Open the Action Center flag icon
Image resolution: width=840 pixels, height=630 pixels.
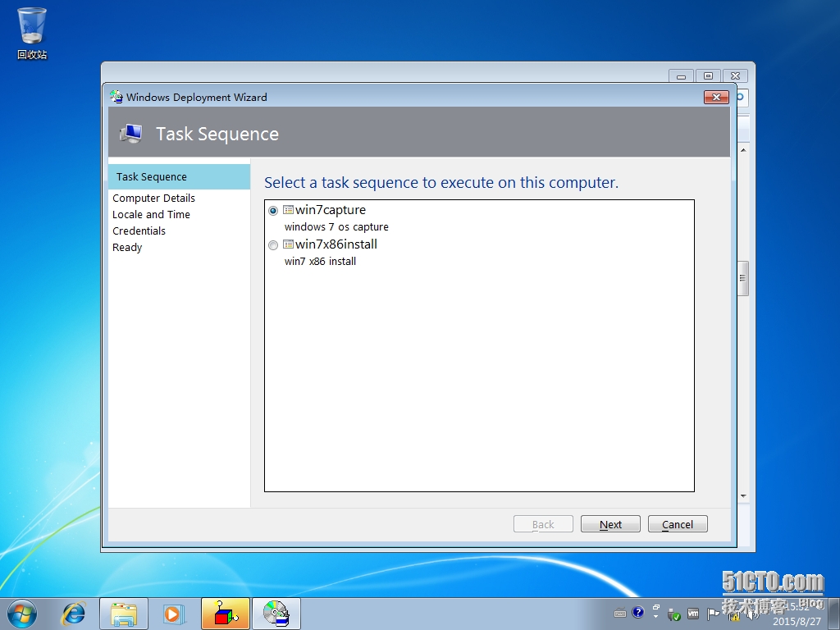(713, 614)
